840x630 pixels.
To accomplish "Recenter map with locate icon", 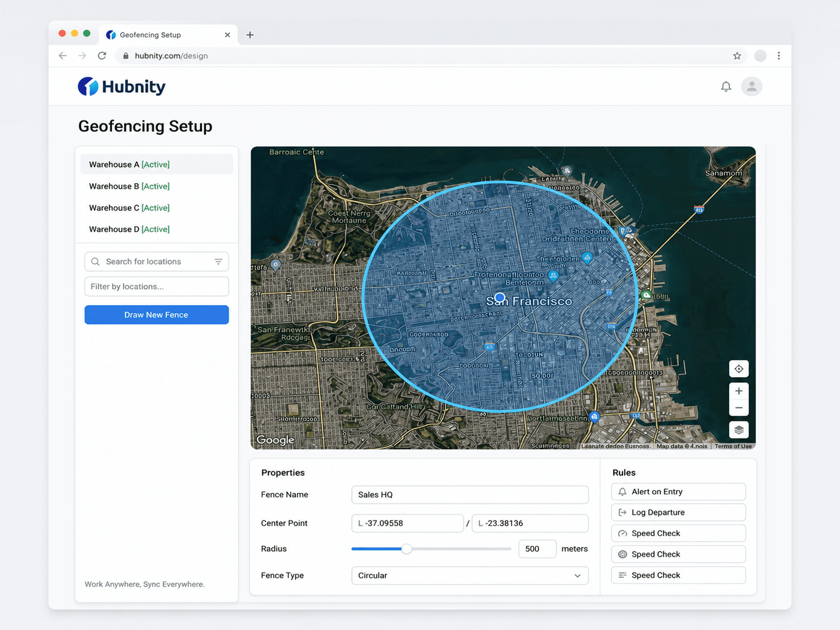I will [x=738, y=369].
